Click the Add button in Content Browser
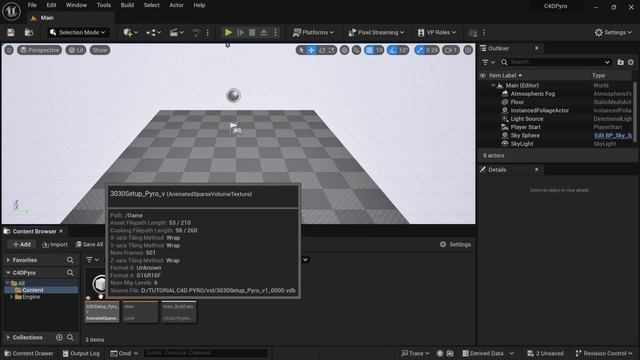Image resolution: width=640 pixels, height=360 pixels. (x=22, y=244)
